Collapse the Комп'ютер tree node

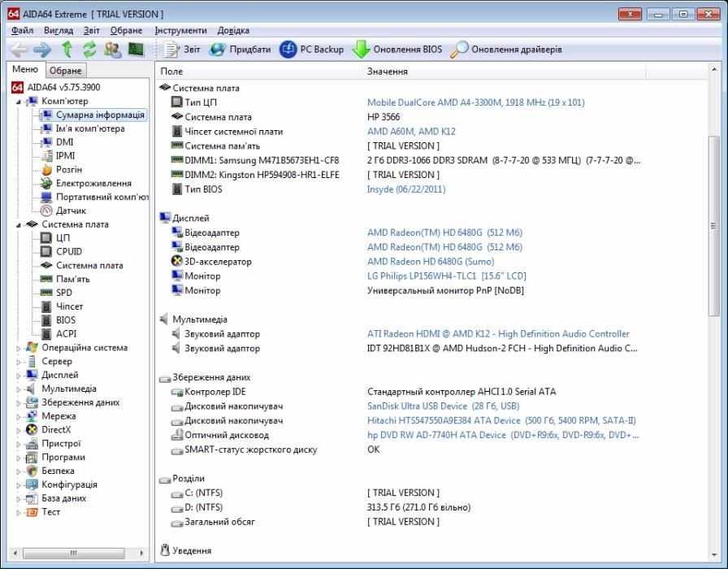(19, 102)
